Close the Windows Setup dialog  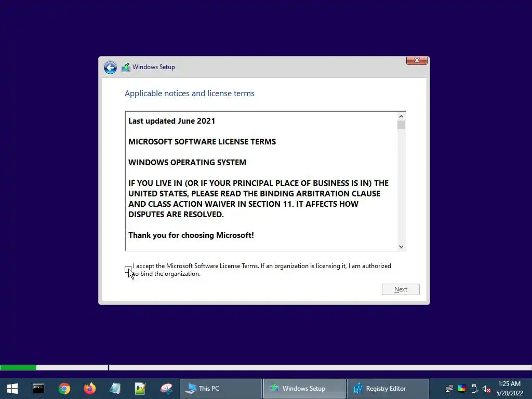417,60
